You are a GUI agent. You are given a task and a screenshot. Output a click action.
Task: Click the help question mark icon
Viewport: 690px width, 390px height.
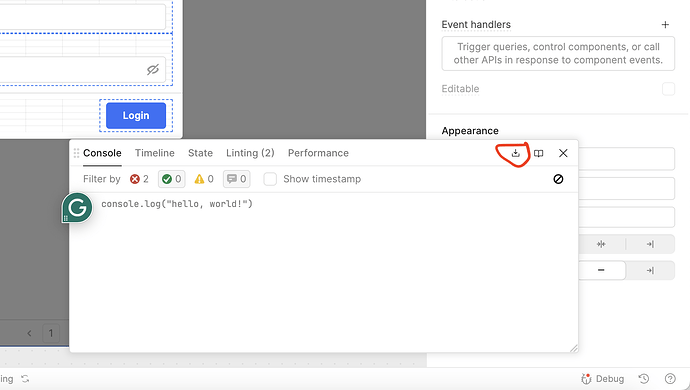(670, 379)
